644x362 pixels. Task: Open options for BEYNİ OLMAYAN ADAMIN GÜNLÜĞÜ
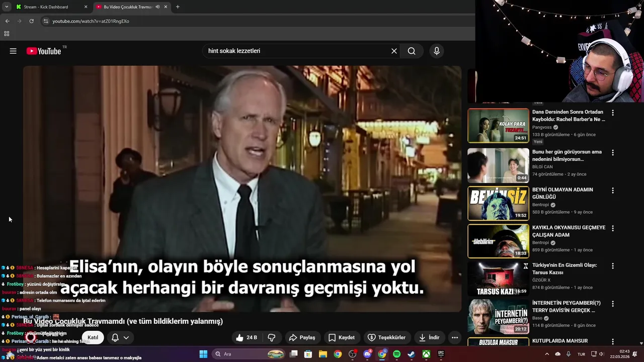(613, 191)
